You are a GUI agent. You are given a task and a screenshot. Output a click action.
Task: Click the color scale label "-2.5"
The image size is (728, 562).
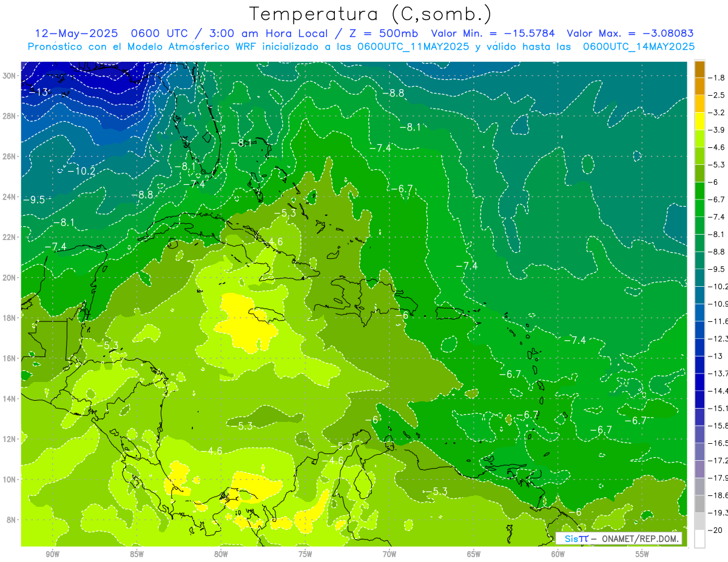pyautogui.click(x=718, y=95)
